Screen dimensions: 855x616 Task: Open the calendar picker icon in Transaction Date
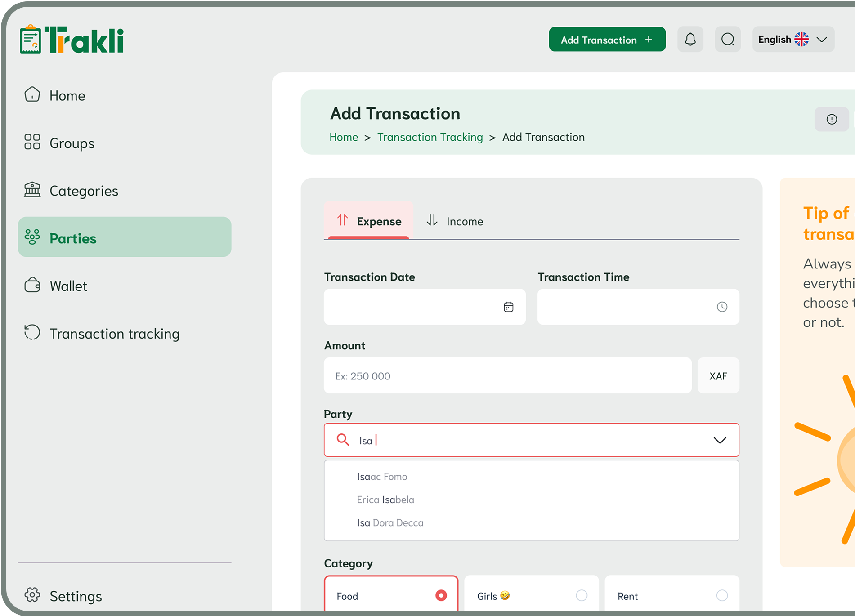[508, 307]
